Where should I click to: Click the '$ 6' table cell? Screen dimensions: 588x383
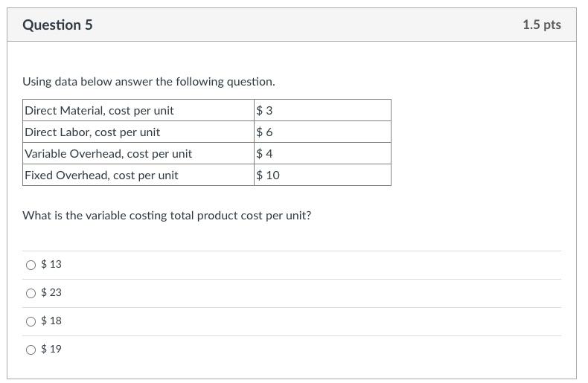(x=322, y=132)
